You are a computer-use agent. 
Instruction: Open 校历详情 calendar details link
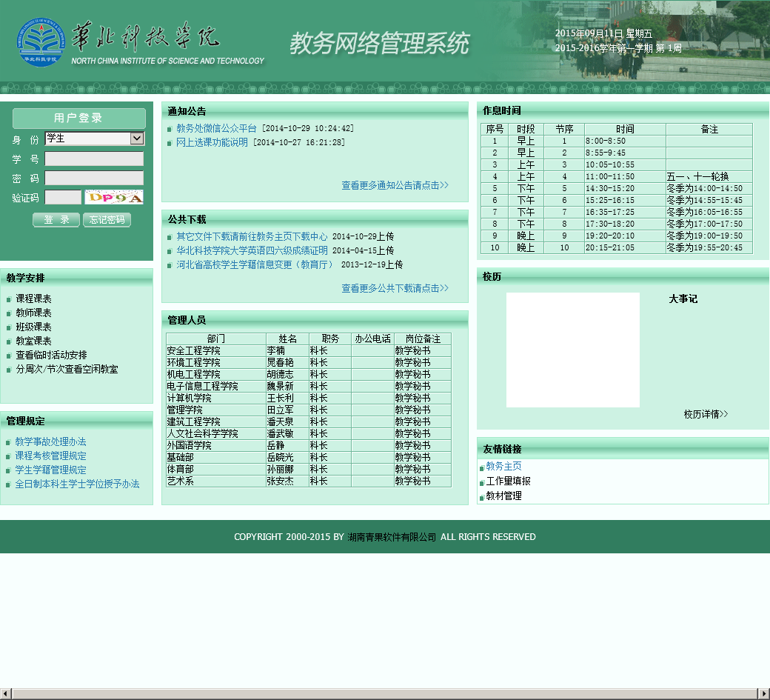[x=706, y=414]
